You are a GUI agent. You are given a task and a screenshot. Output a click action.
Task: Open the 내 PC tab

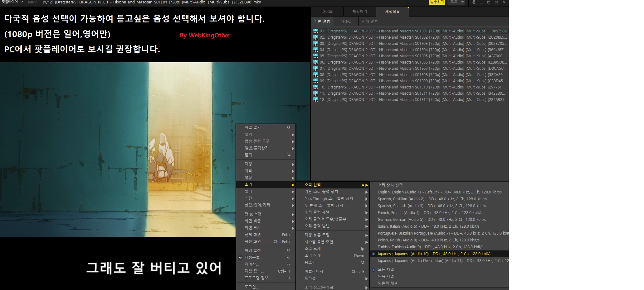[346, 21]
